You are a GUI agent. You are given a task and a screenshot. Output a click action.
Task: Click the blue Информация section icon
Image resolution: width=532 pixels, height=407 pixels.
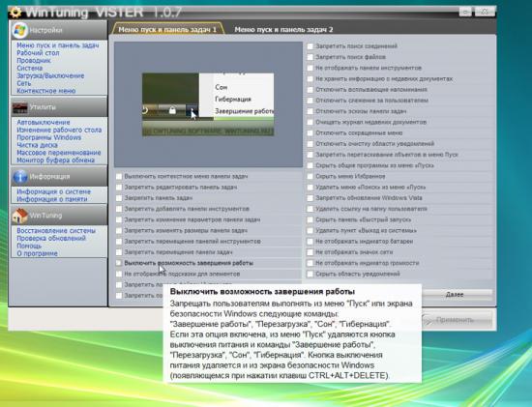click(20, 177)
